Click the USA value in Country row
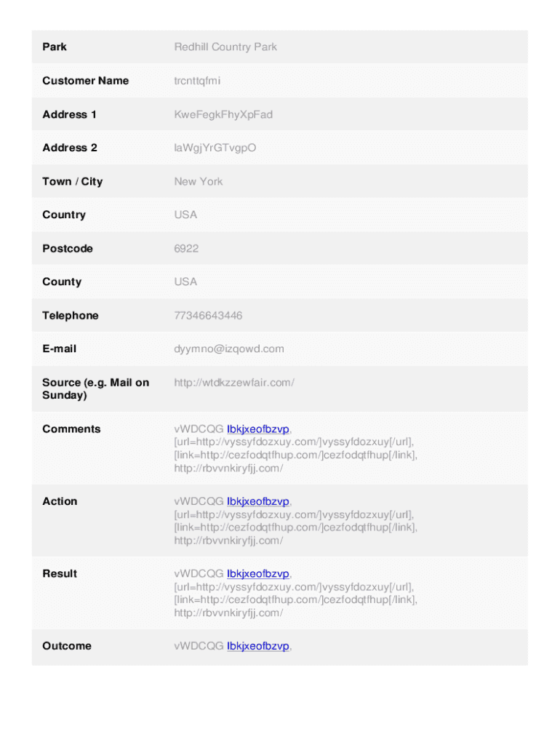This screenshot has height=745, width=560. click(185, 215)
